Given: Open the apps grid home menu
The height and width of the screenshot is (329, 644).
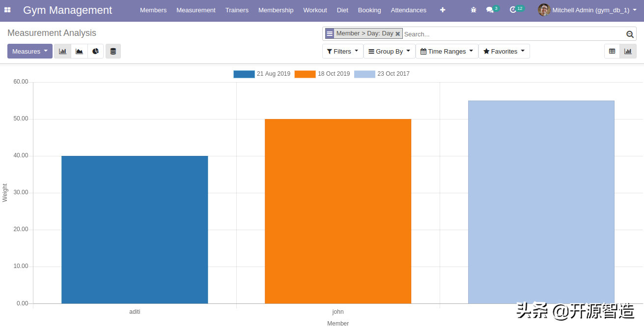Looking at the screenshot, I should coord(7,10).
